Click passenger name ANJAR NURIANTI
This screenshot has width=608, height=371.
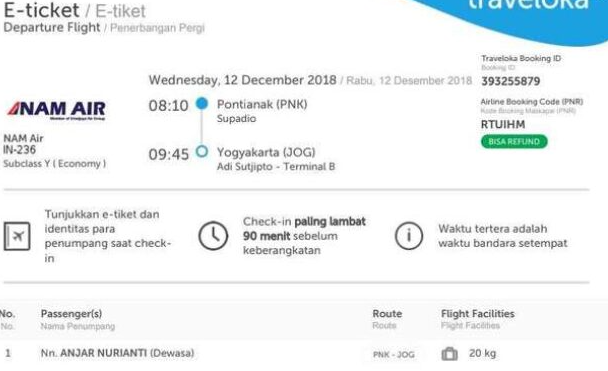tap(104, 353)
